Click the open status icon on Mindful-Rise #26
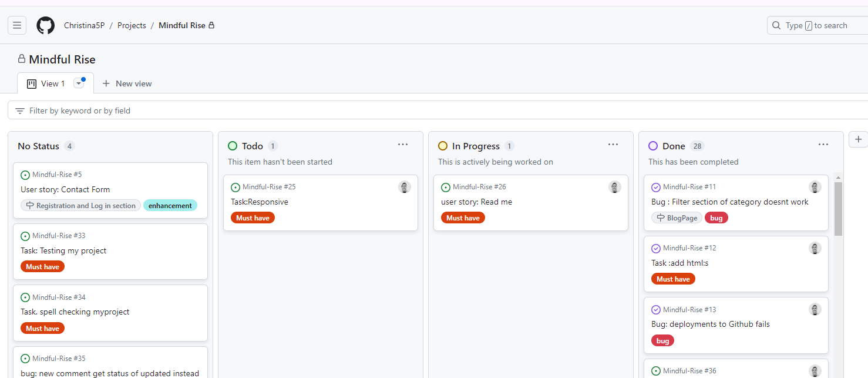 (x=446, y=188)
